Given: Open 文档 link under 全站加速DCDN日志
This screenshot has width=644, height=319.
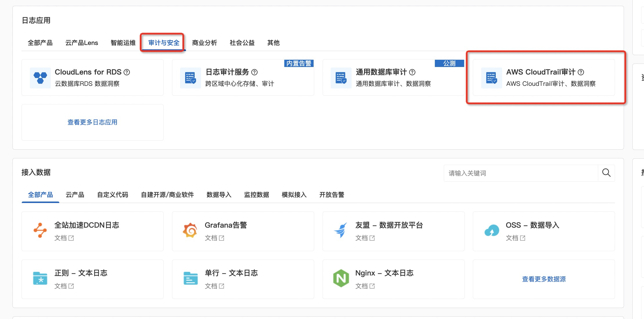Looking at the screenshot, I should [x=61, y=238].
